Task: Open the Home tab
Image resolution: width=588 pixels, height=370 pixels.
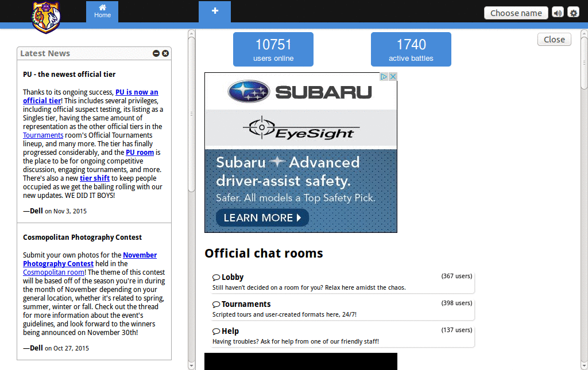Action: pos(102,11)
